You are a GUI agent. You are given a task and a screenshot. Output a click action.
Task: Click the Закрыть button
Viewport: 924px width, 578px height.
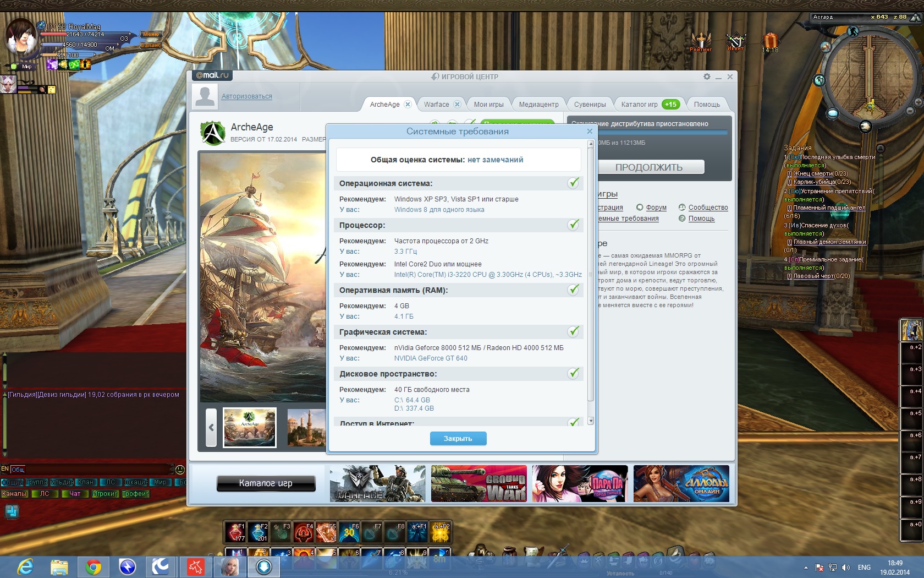click(x=458, y=439)
